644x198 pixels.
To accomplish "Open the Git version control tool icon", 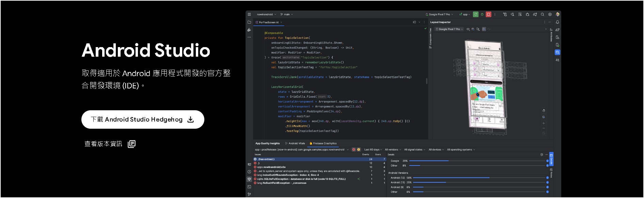I will point(249,194).
